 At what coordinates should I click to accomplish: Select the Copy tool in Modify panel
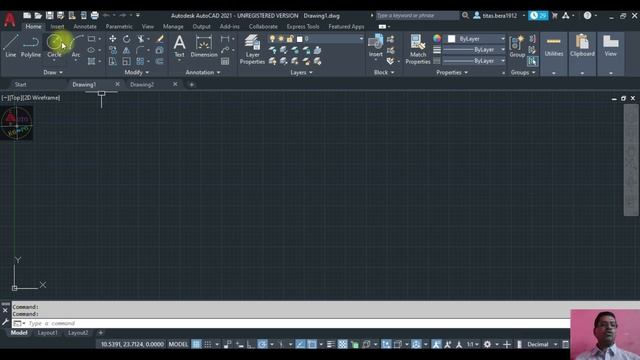[113, 50]
